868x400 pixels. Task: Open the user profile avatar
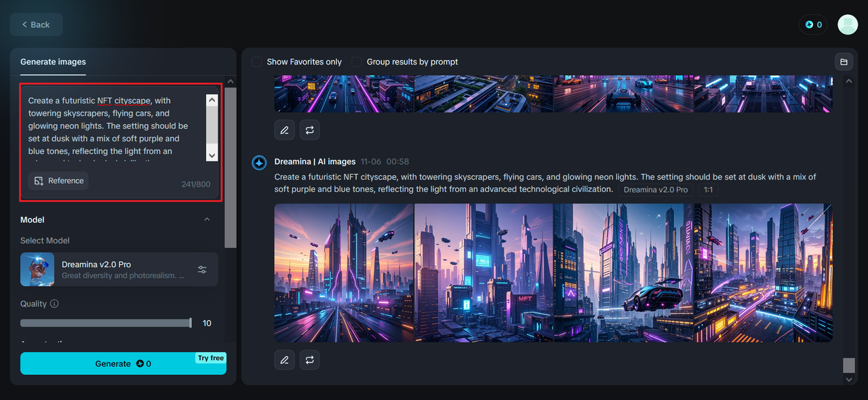click(848, 24)
